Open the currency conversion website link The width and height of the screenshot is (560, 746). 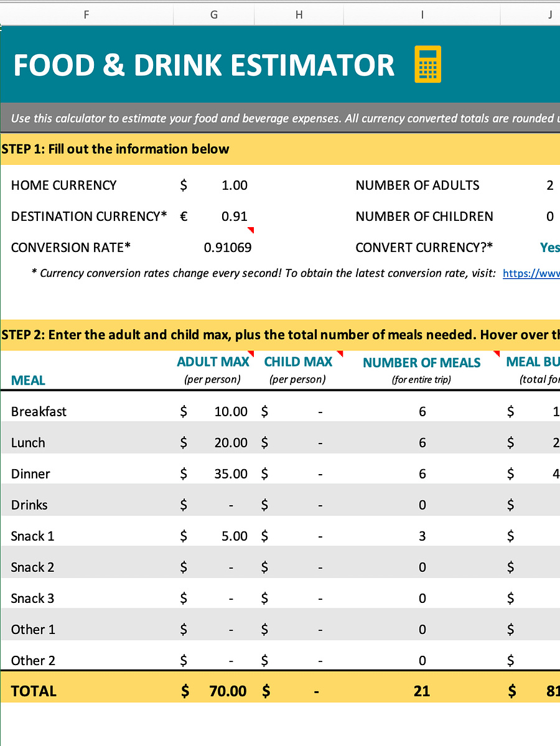(531, 273)
